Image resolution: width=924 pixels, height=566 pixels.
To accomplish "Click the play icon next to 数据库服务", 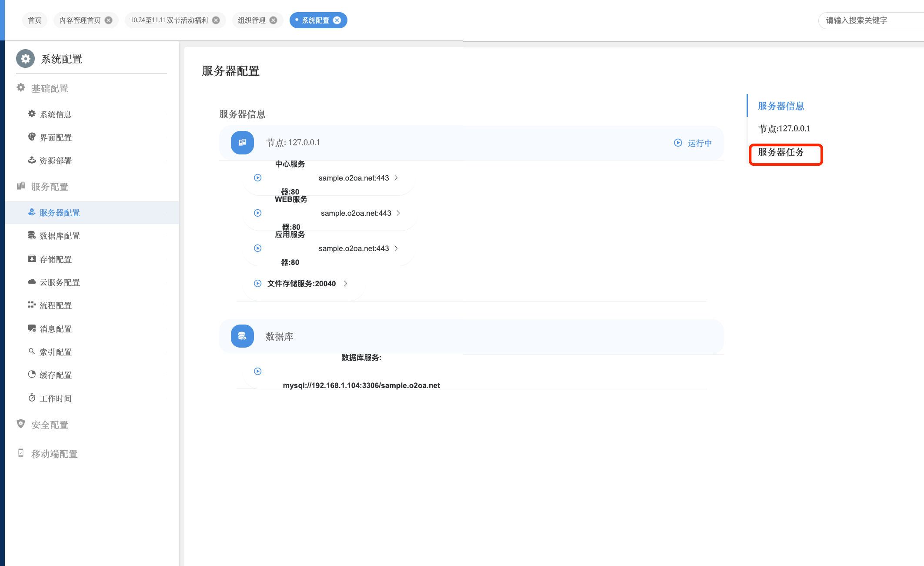I will pyautogui.click(x=257, y=372).
